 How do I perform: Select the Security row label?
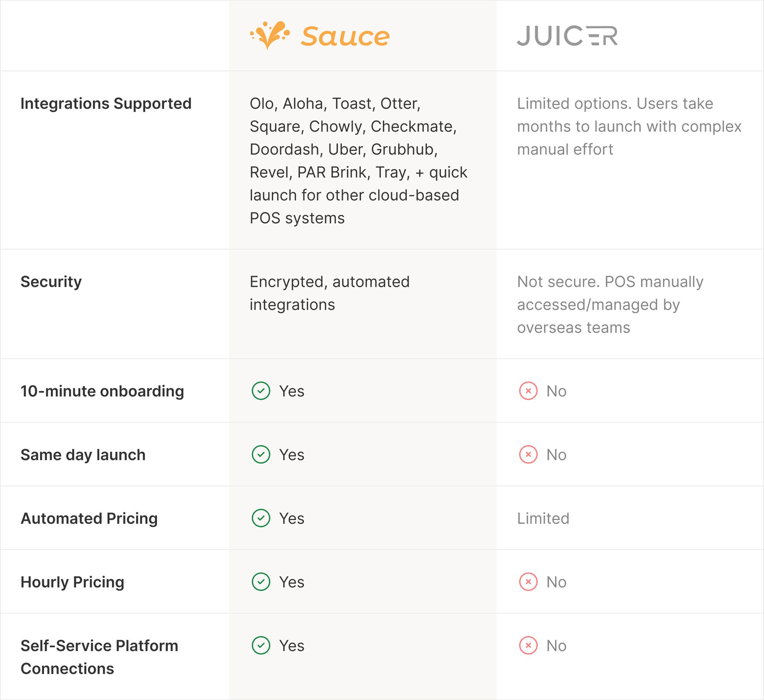tap(51, 282)
